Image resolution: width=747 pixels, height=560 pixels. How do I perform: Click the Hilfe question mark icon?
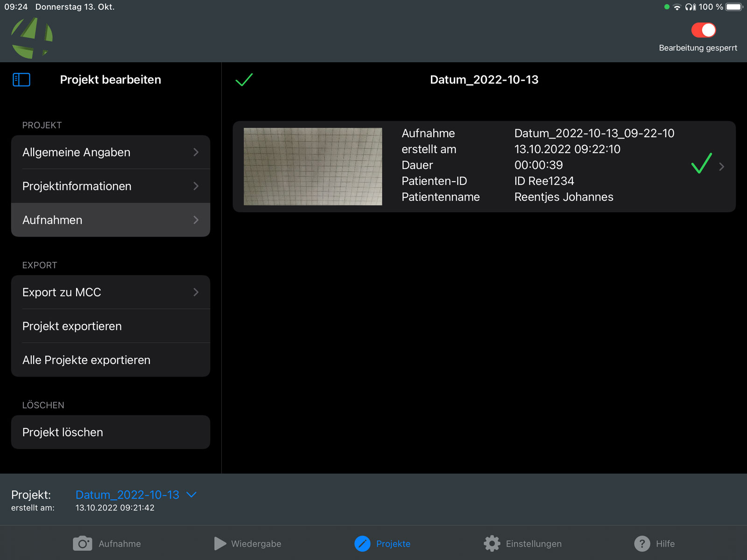point(642,544)
